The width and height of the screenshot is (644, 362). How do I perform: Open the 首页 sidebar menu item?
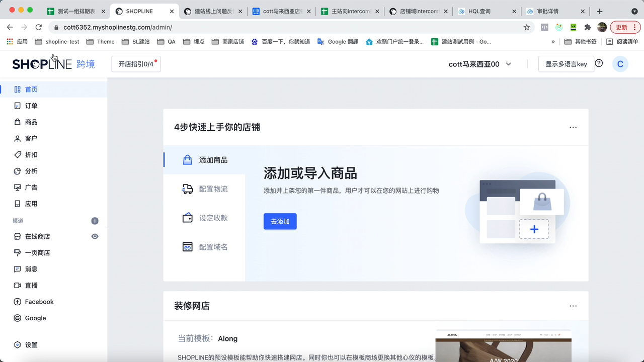click(x=53, y=89)
